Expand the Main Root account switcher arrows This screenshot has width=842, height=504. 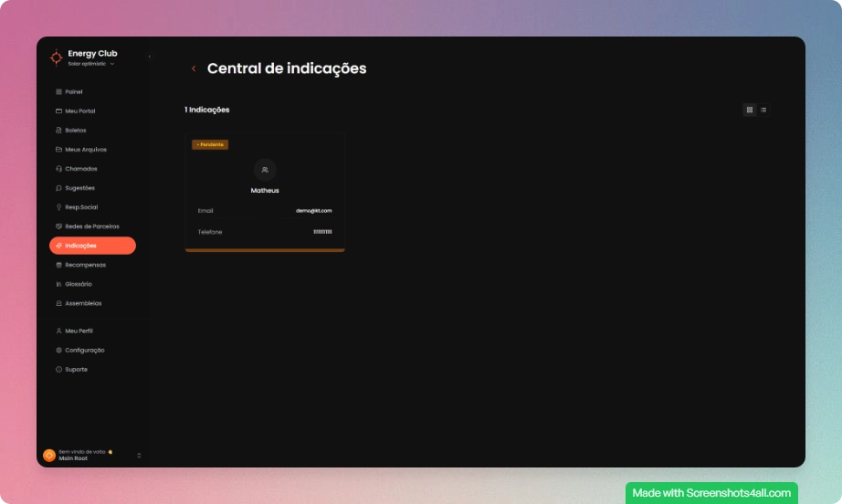pyautogui.click(x=139, y=456)
